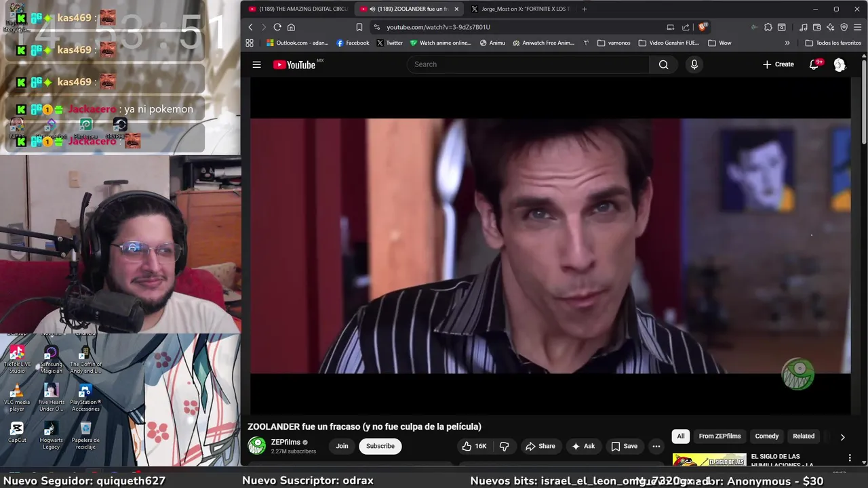This screenshot has height=488, width=868.
Task: Select the All chip filter
Action: (x=681, y=436)
